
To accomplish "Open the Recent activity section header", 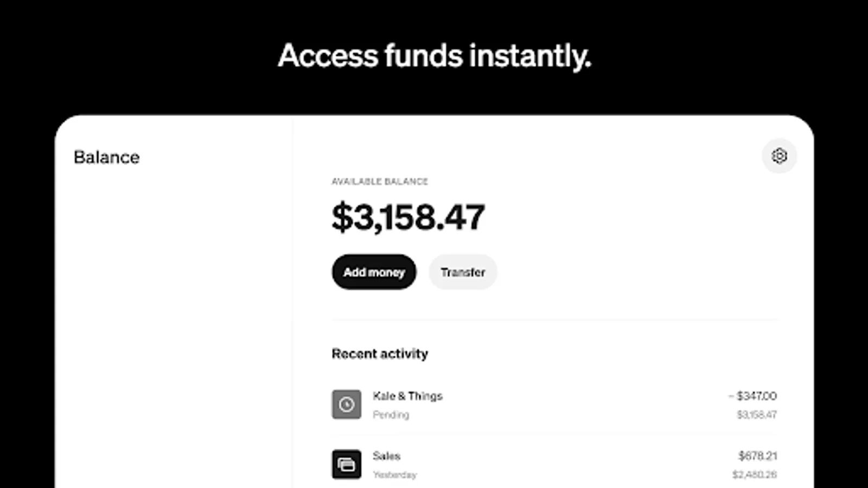I will [380, 354].
